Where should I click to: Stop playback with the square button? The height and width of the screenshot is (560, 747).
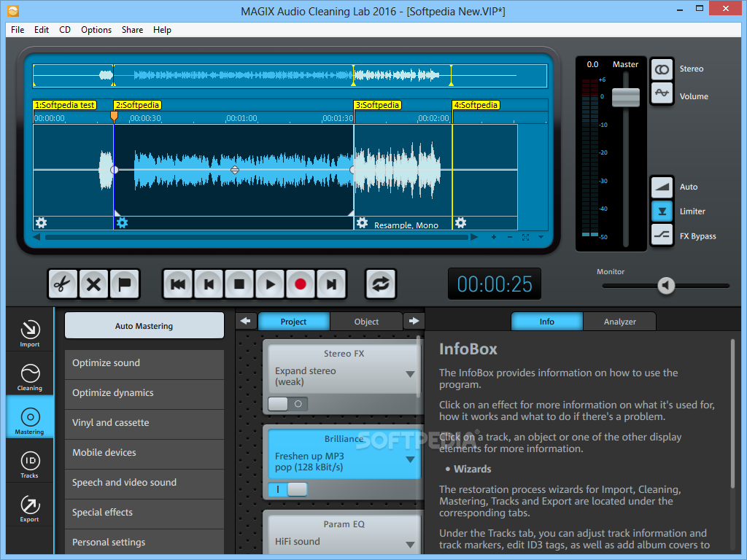coord(239,284)
